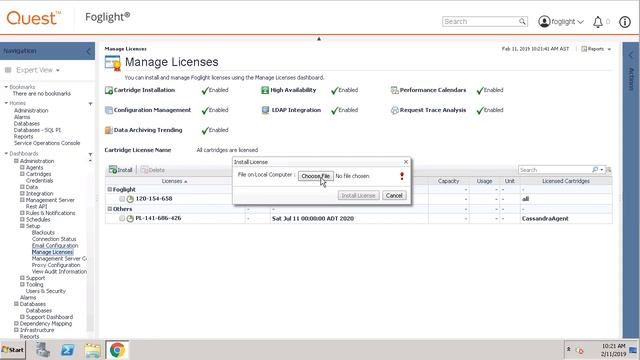Open Administration under Homes
This screenshot has height=360, width=640.
click(x=31, y=111)
